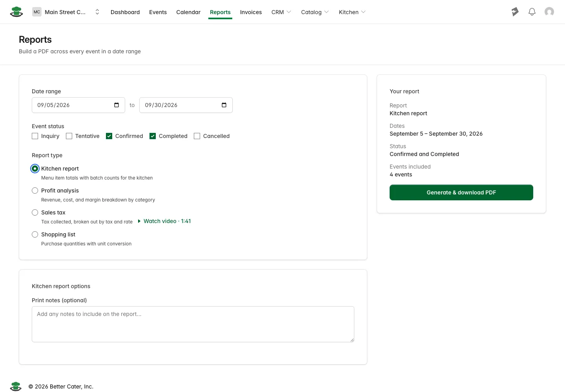565x392 pixels.
Task: Select the Kitchen report radio button
Action: 35,169
